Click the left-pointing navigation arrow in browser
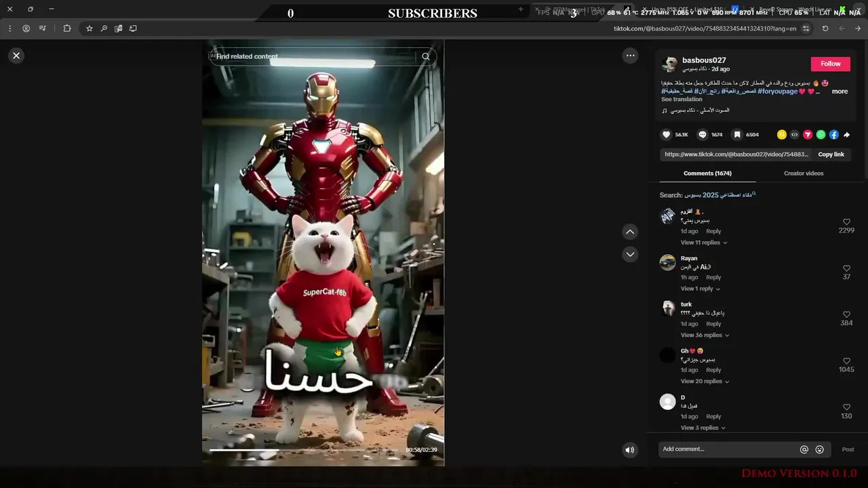Viewport: 868px width, 488px height. coord(842,28)
